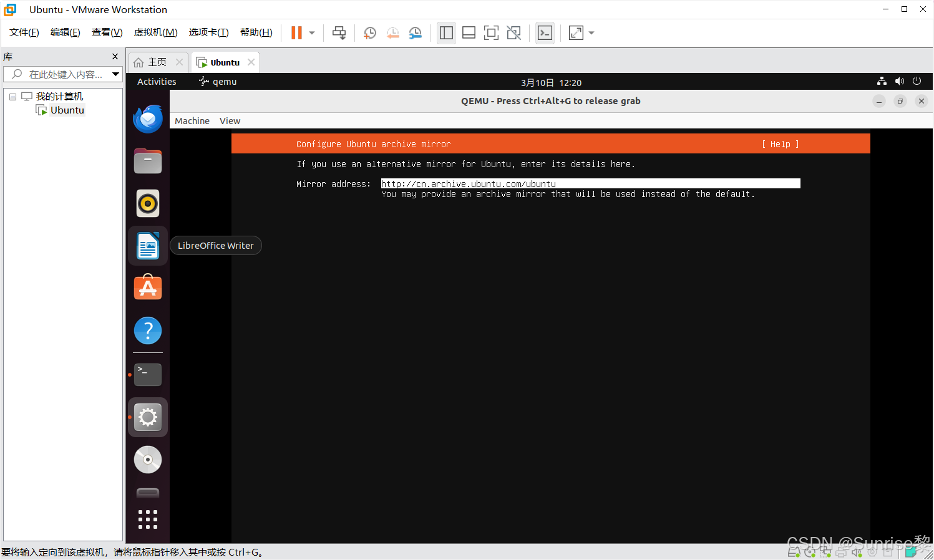Open the Files manager from the dock
This screenshot has height=560, width=934.
pos(148,161)
